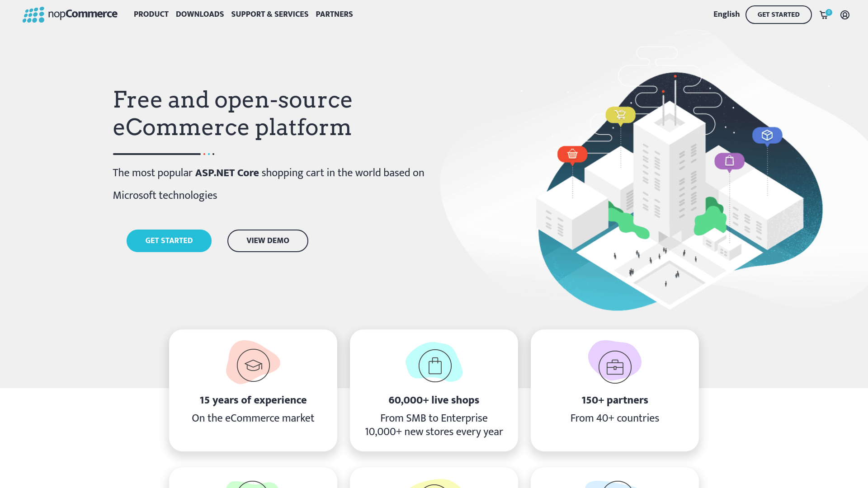
Task: Click '10,000+ new stores every year' text
Action: tap(434, 432)
